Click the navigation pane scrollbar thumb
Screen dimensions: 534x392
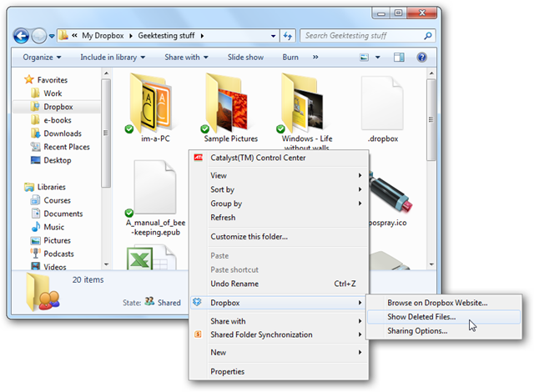(x=106, y=133)
